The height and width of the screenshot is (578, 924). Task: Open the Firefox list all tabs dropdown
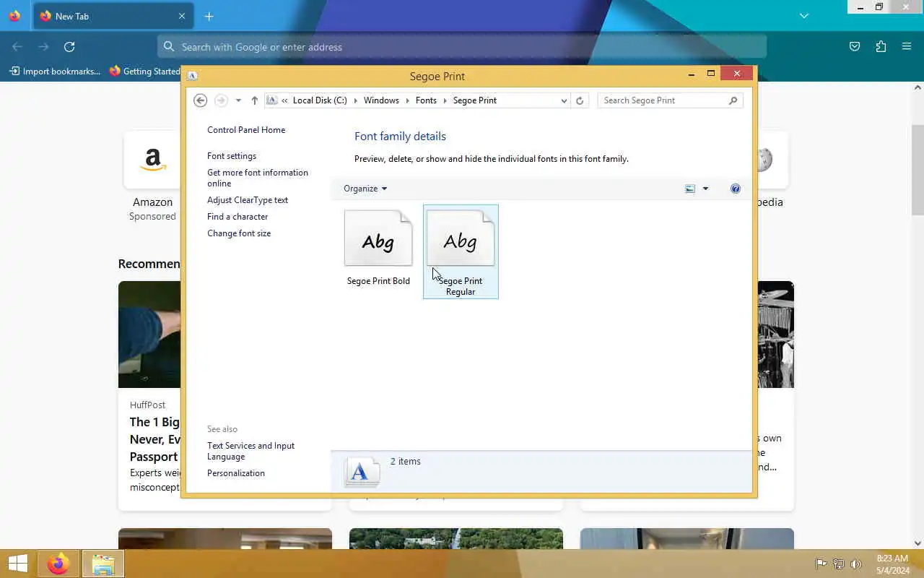click(804, 16)
